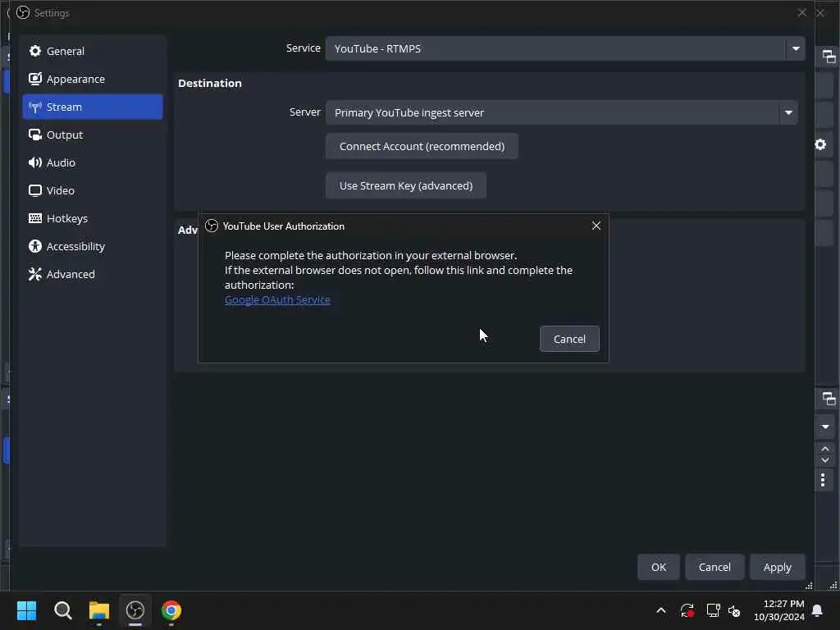
Task: Open Advanced settings category
Action: [x=92, y=274]
